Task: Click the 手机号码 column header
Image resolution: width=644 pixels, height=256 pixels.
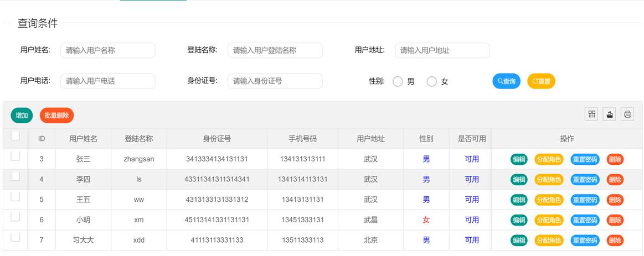Action: pos(303,139)
